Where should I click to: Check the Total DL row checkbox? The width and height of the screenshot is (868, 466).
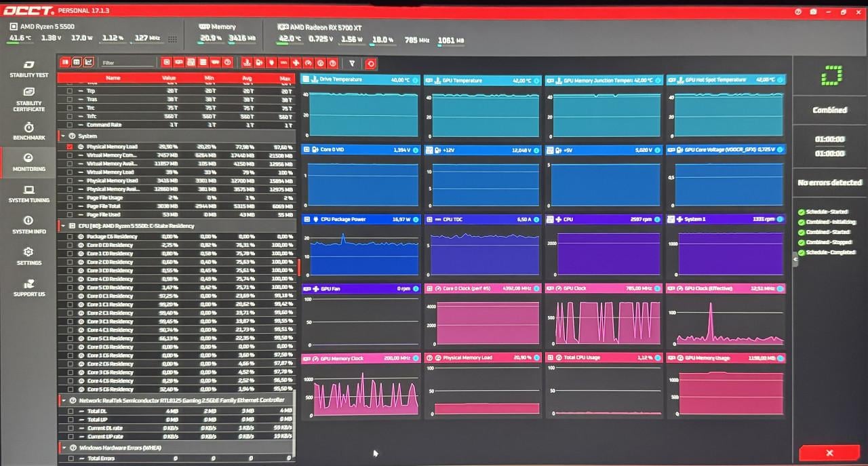pyautogui.click(x=70, y=411)
